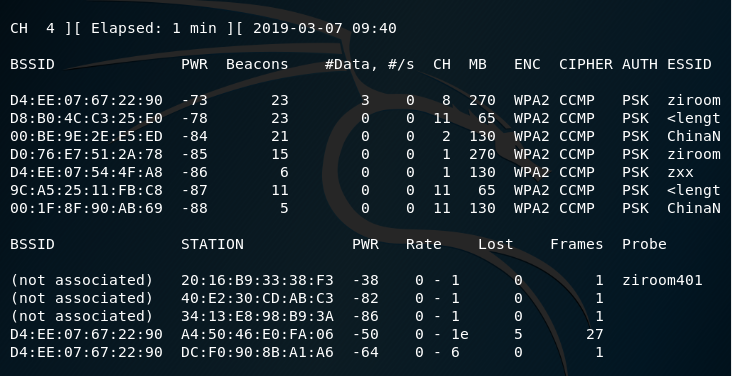This screenshot has height=376, width=732.
Task: Click the Elapsed time text in header
Action: pos(154,28)
